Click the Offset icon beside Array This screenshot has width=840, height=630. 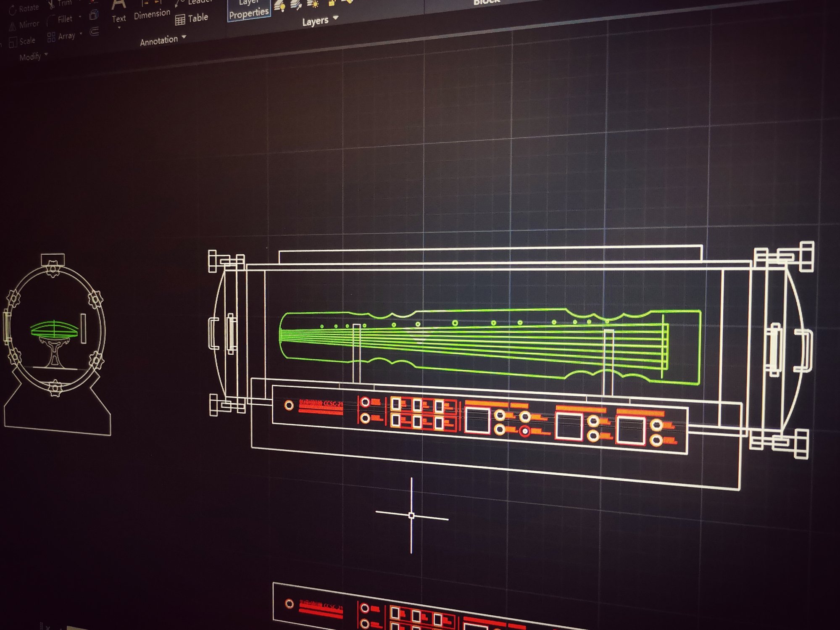[x=95, y=32]
